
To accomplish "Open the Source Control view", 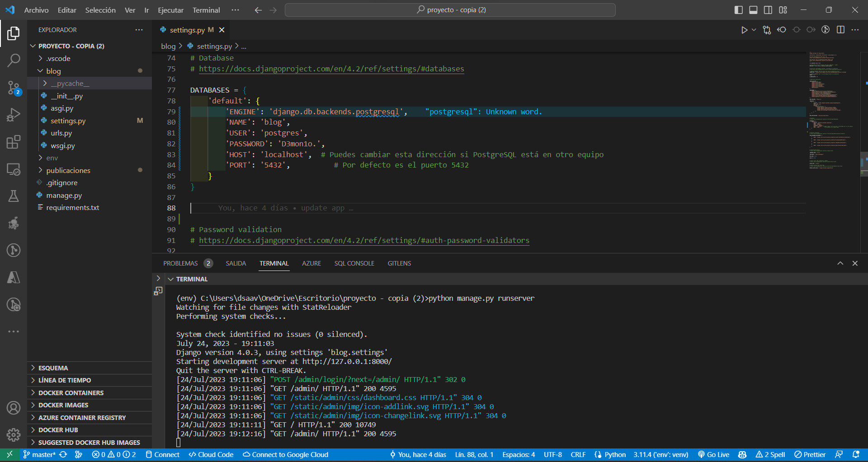I will tap(14, 87).
